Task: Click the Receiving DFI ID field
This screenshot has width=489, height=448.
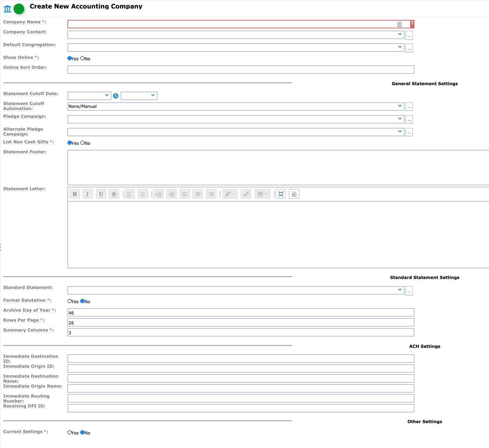Action: click(x=241, y=408)
